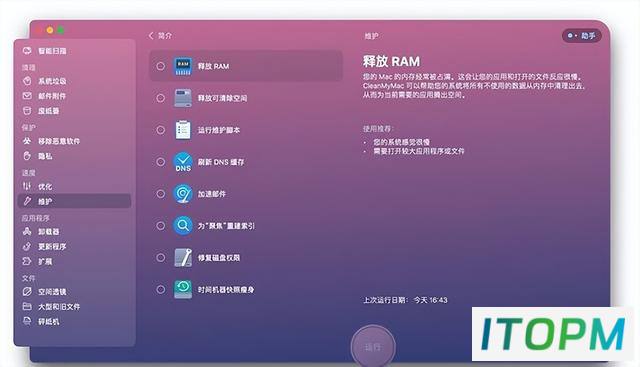This screenshot has width=640, height=367.
Task: Click the 加速邮件 mail icon
Action: [x=183, y=194]
